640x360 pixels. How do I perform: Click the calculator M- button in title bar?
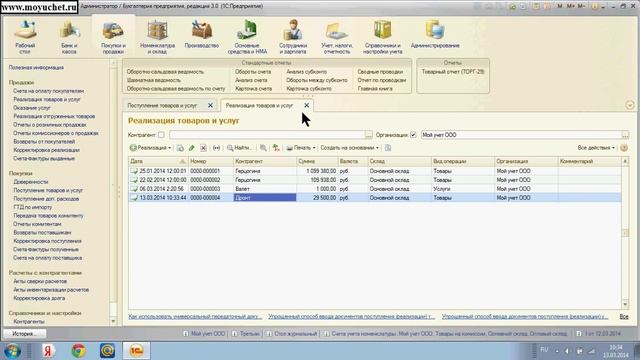[x=581, y=6]
